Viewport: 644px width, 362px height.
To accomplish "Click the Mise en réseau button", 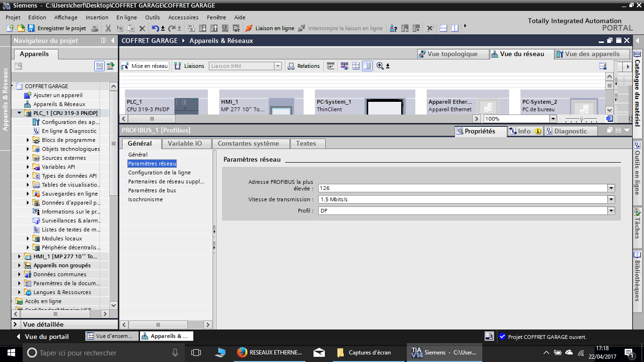I will pyautogui.click(x=145, y=66).
